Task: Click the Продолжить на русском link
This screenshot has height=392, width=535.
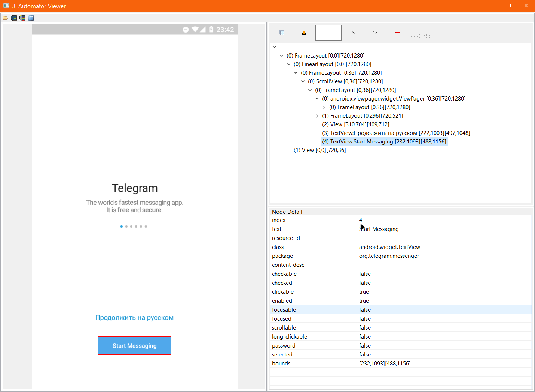Action: pyautogui.click(x=134, y=318)
